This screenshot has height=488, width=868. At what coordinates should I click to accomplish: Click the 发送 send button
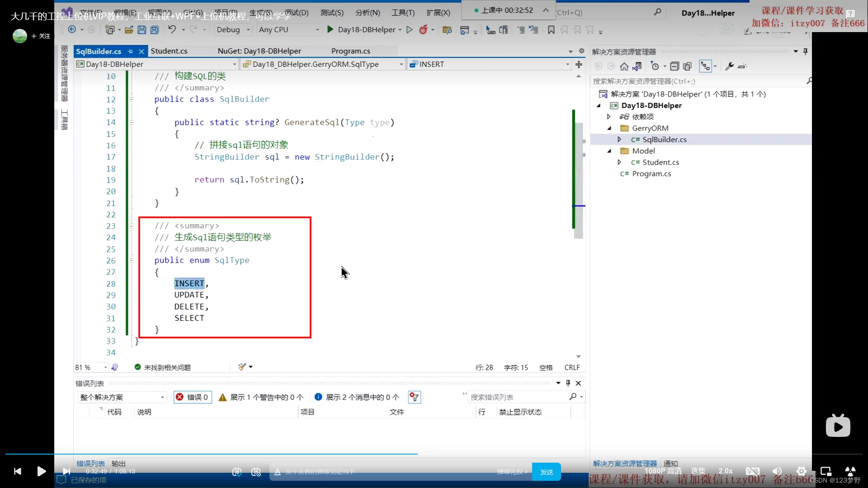[546, 472]
